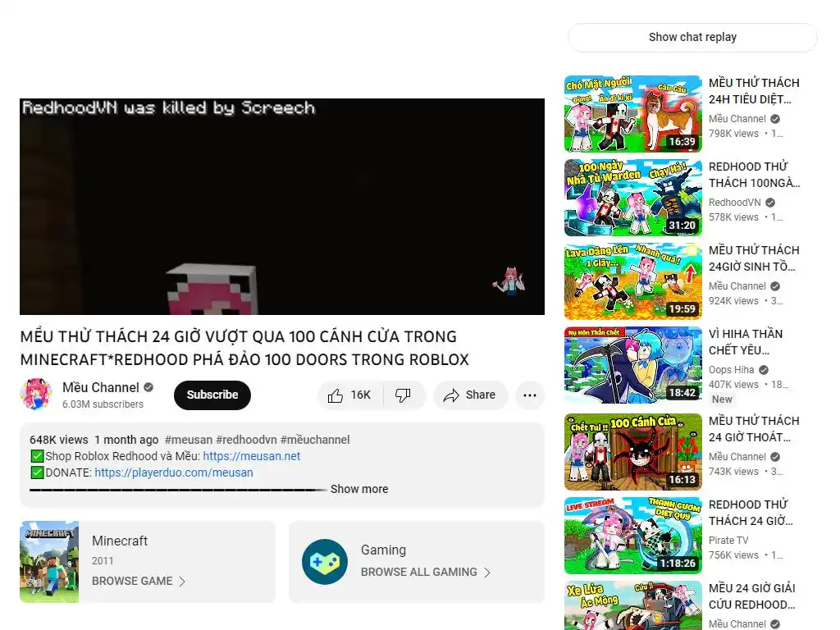Open the 16:13 100 Cánh Cửa thumbnail
Screen dimensions: 840x630
point(633,452)
